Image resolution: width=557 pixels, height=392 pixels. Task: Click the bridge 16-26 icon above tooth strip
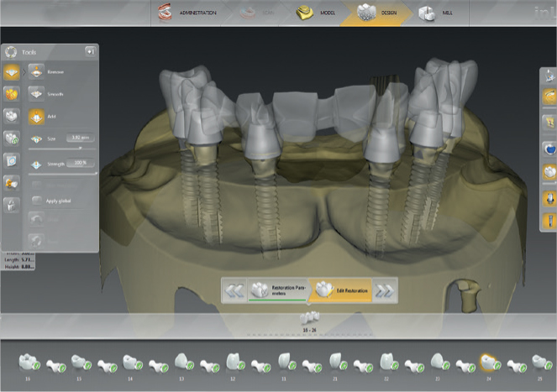309,318
